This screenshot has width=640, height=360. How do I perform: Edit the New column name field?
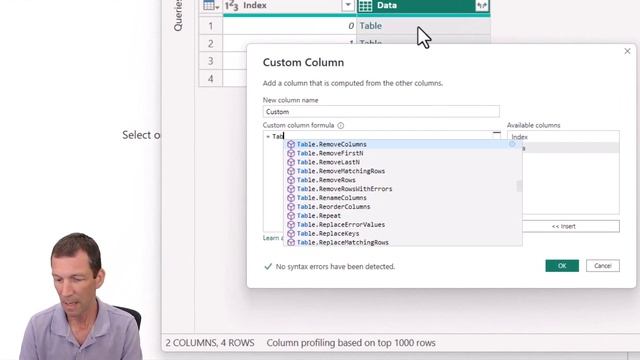click(x=381, y=111)
